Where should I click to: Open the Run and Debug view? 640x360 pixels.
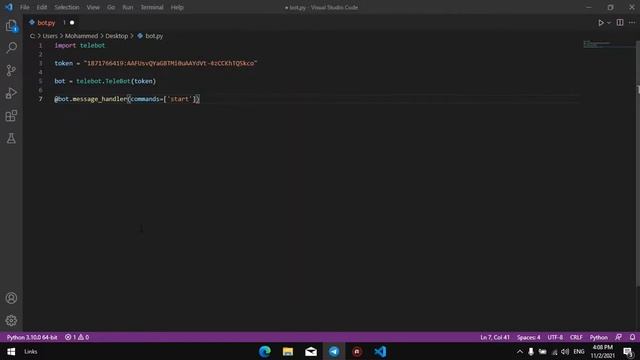click(x=11, y=93)
